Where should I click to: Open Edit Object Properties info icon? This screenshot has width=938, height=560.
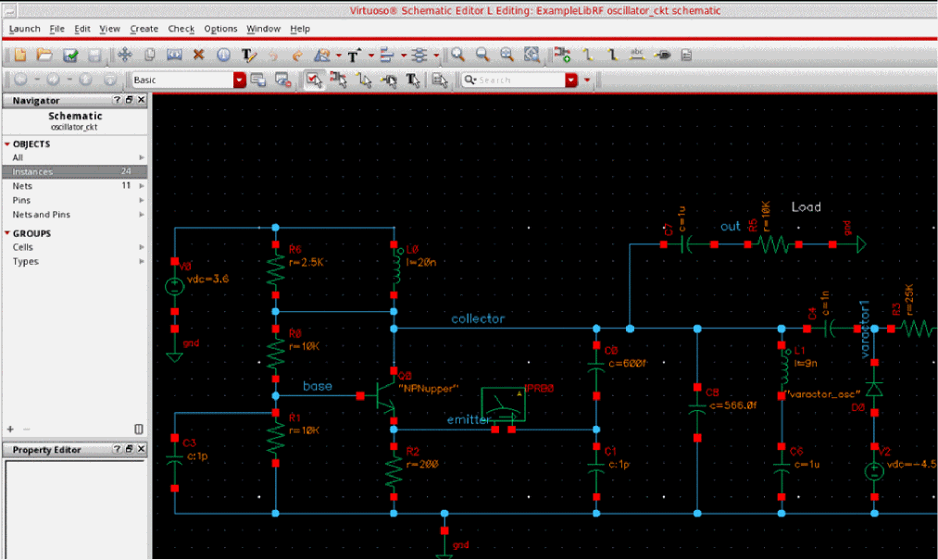223,56
